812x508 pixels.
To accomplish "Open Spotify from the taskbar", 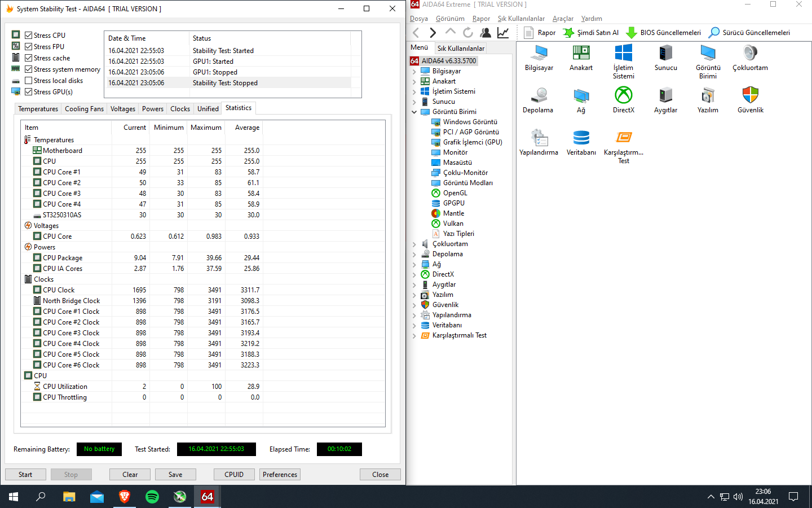I will point(152,497).
